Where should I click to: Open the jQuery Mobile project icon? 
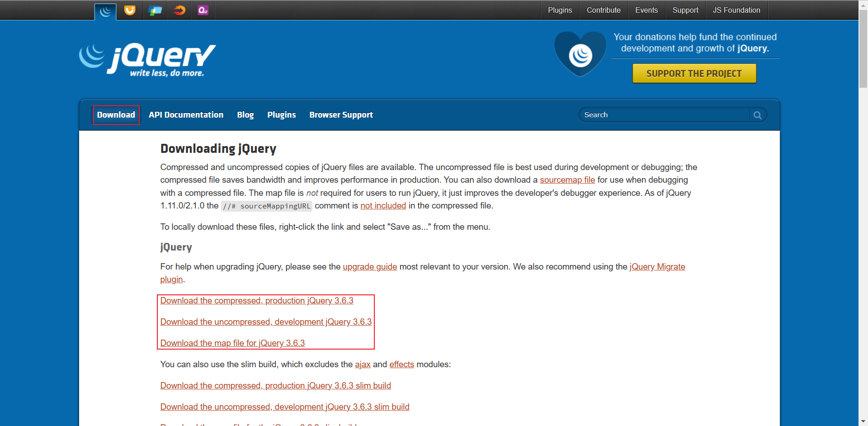(155, 10)
